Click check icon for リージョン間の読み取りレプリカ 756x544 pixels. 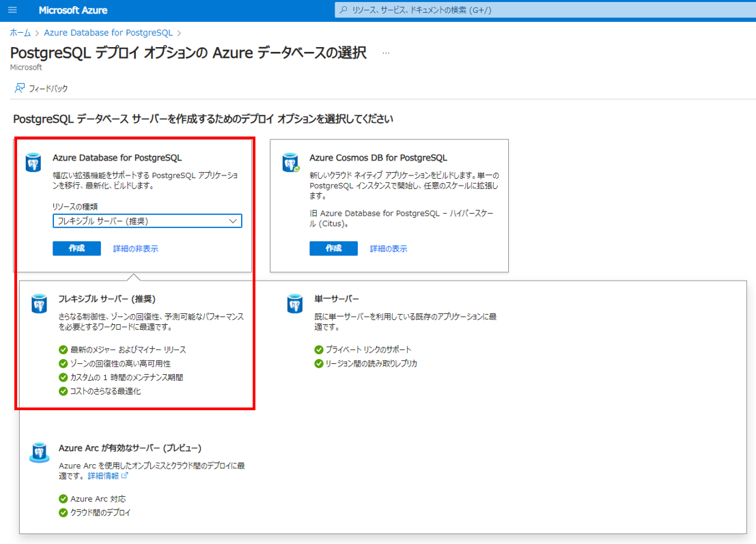coord(319,363)
